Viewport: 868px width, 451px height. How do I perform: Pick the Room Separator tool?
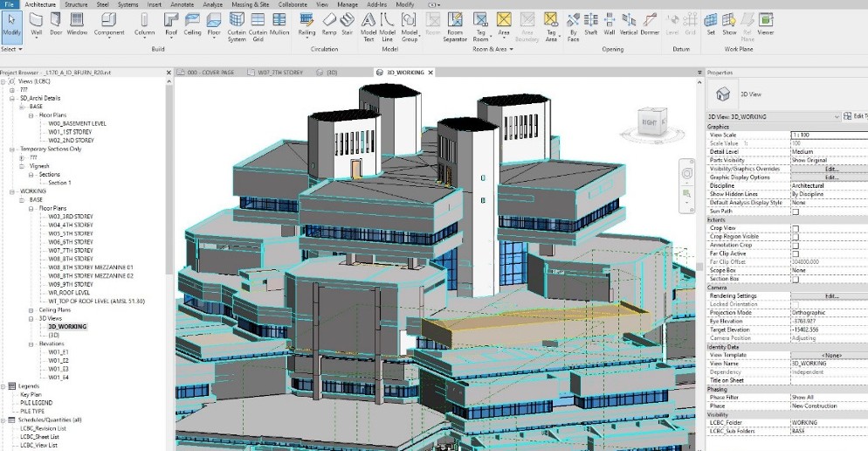455,24
